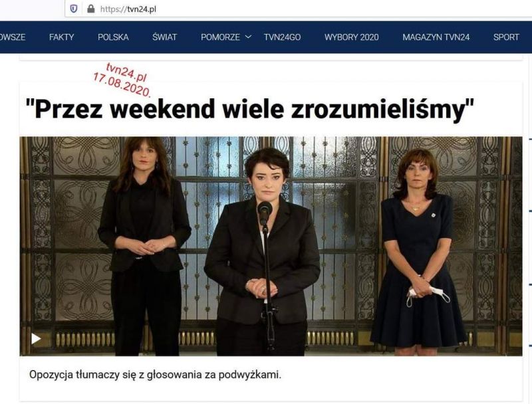The image size is (532, 404).
Task: Open the FAKTY menu section
Action: (61, 37)
